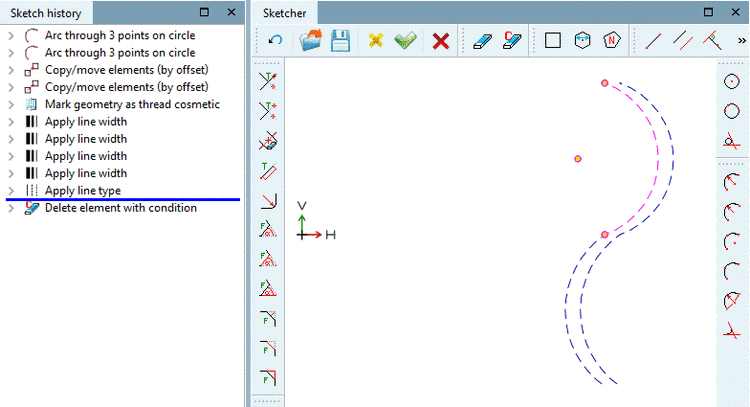Screen dimensions: 750x407
Task: Select the parallel line tool
Action: pyautogui.click(x=683, y=40)
